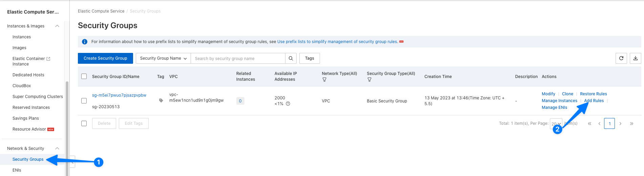Screen dimensions: 644x176
Task: Open the Security Group Name dropdown
Action: pos(163,58)
